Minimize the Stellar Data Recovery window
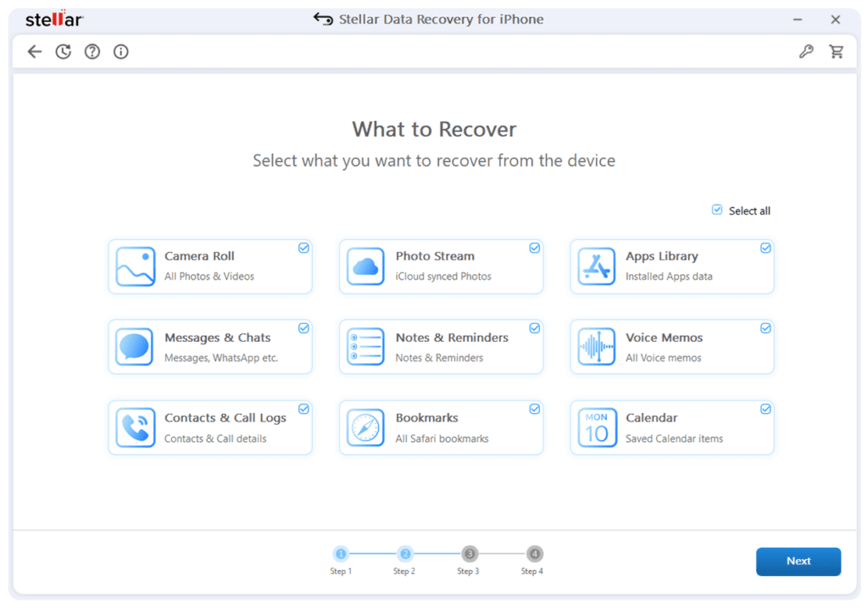Viewport: 868px width, 609px height. 797,20
